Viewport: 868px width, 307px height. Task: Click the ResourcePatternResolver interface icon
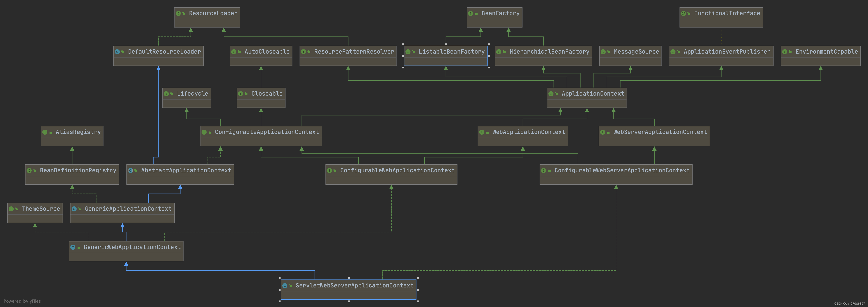coord(303,52)
